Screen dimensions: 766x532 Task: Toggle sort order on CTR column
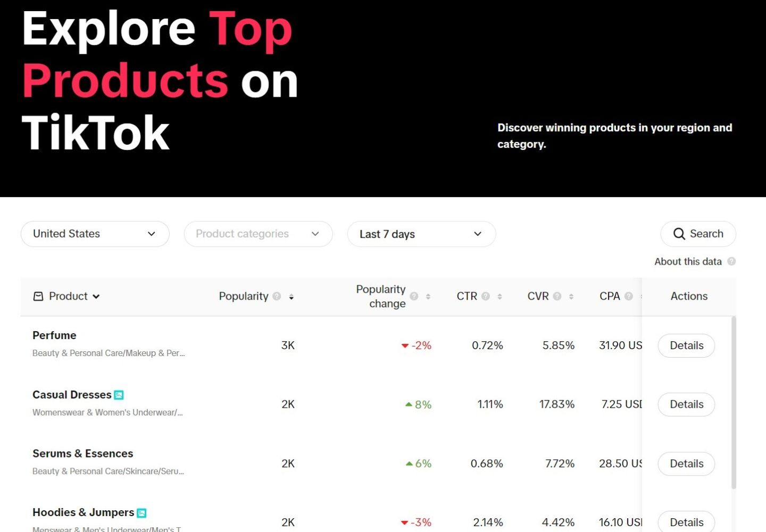499,297
